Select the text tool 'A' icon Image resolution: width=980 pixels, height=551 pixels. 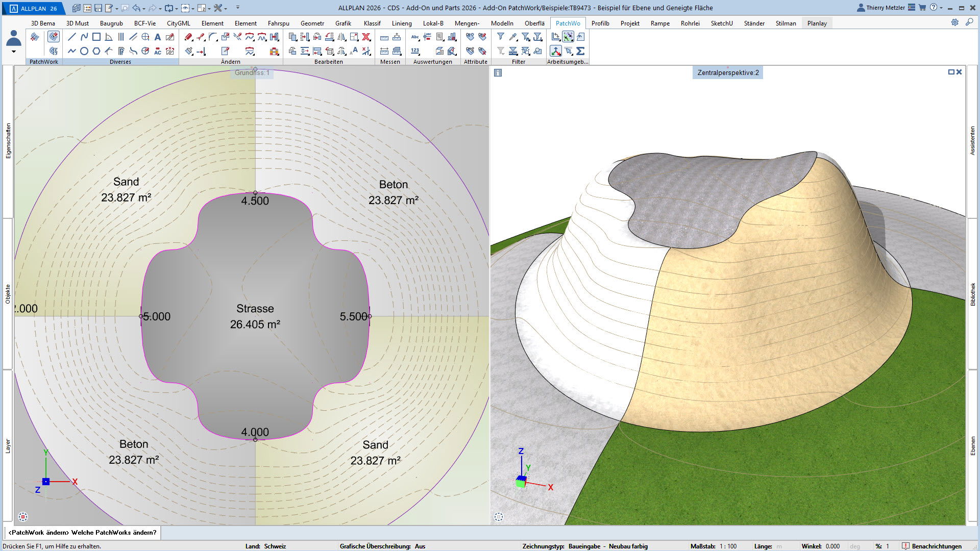pyautogui.click(x=158, y=37)
